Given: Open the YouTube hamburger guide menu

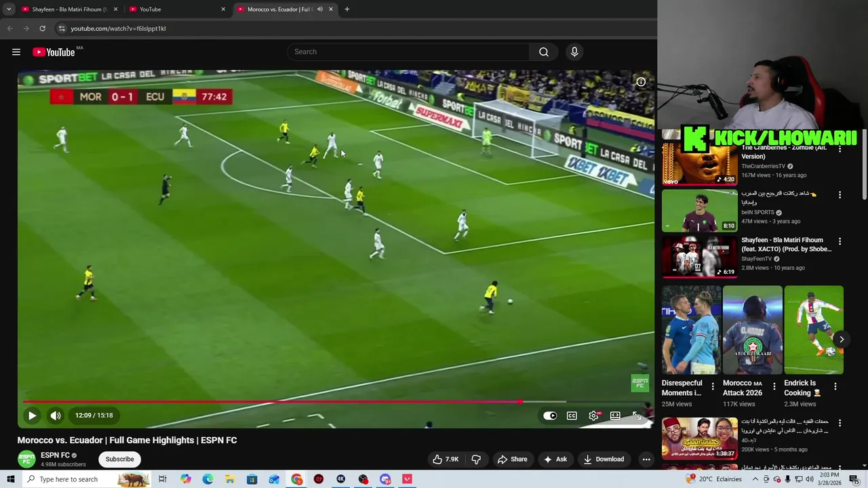Looking at the screenshot, I should [x=16, y=52].
